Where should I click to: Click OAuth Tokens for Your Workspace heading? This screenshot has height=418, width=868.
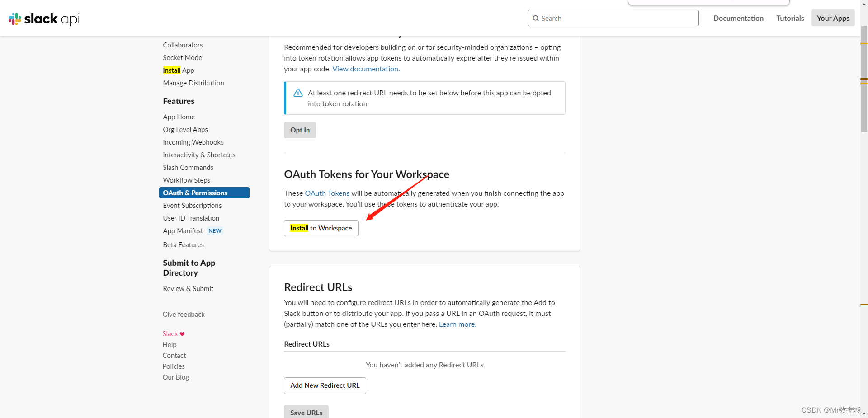(x=367, y=174)
